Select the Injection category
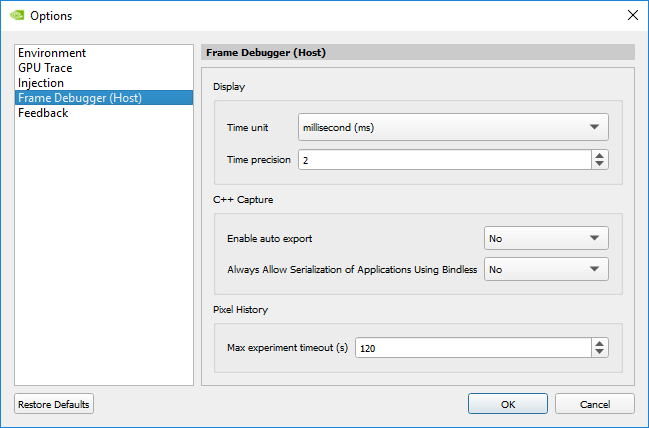649x428 pixels. [41, 83]
